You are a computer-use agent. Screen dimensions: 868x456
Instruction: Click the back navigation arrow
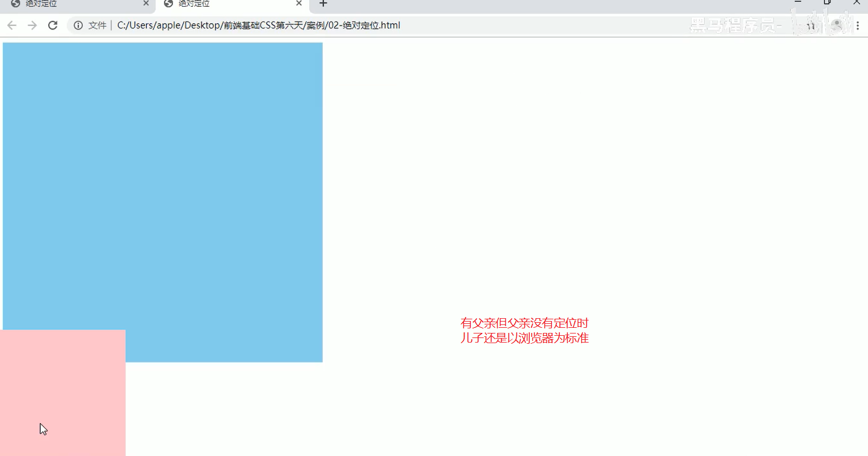(11, 25)
